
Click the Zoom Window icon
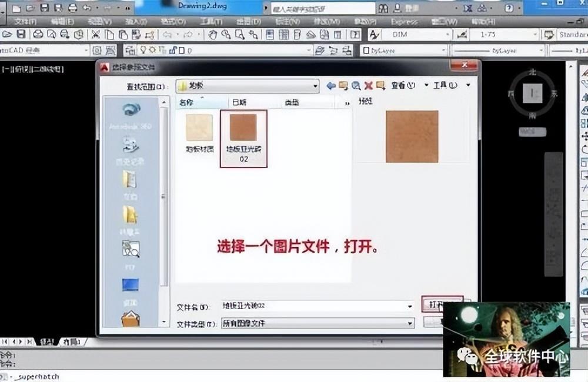coord(240,35)
